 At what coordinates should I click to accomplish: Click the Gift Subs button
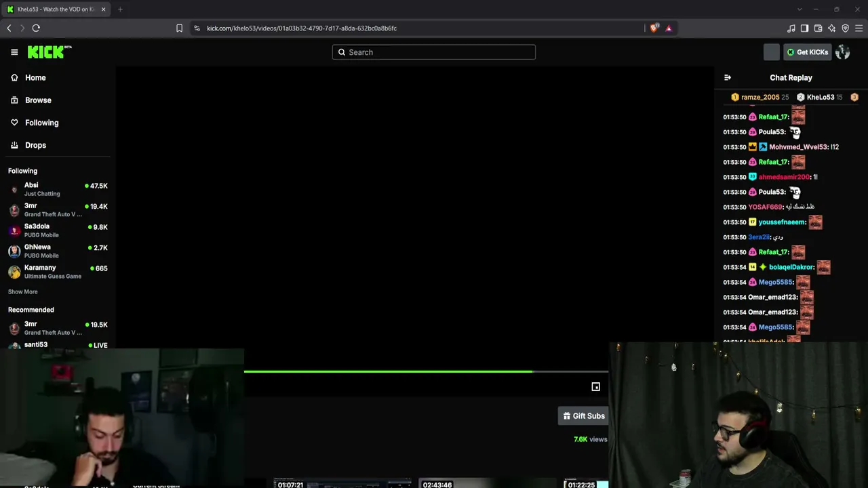[x=583, y=416]
